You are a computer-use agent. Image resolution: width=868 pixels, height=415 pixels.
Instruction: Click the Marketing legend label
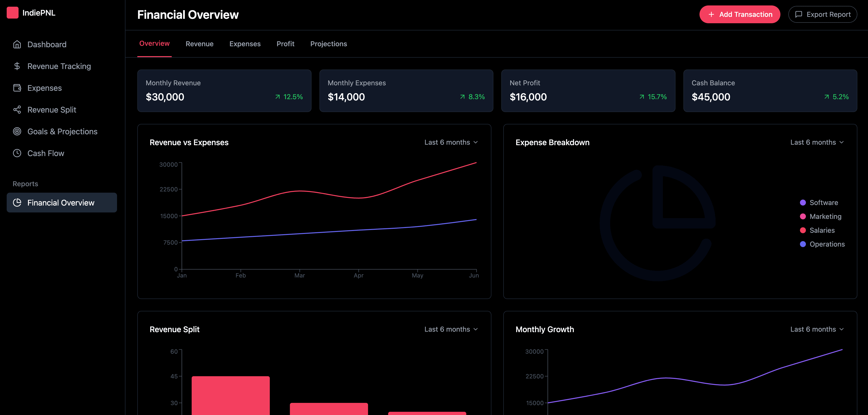[x=825, y=216]
